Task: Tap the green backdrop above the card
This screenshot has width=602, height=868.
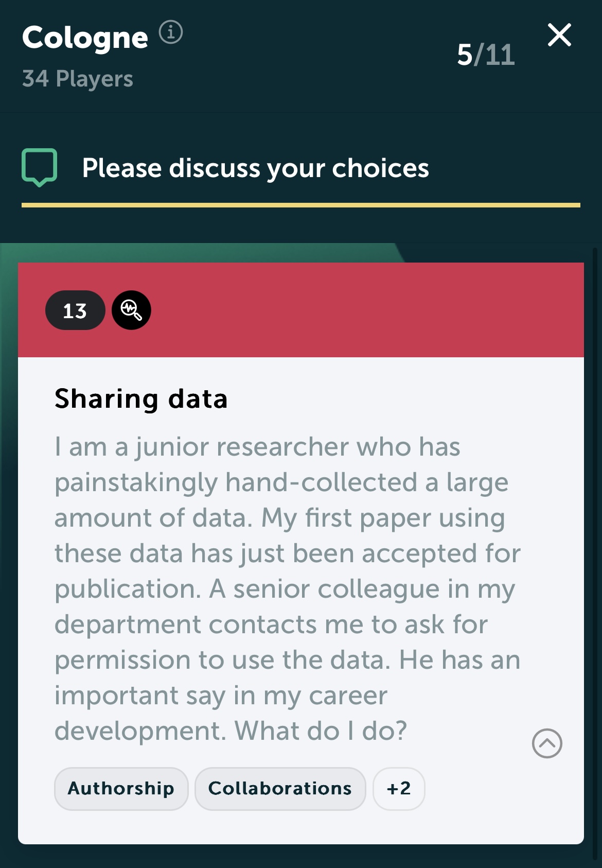Action: tap(206, 252)
